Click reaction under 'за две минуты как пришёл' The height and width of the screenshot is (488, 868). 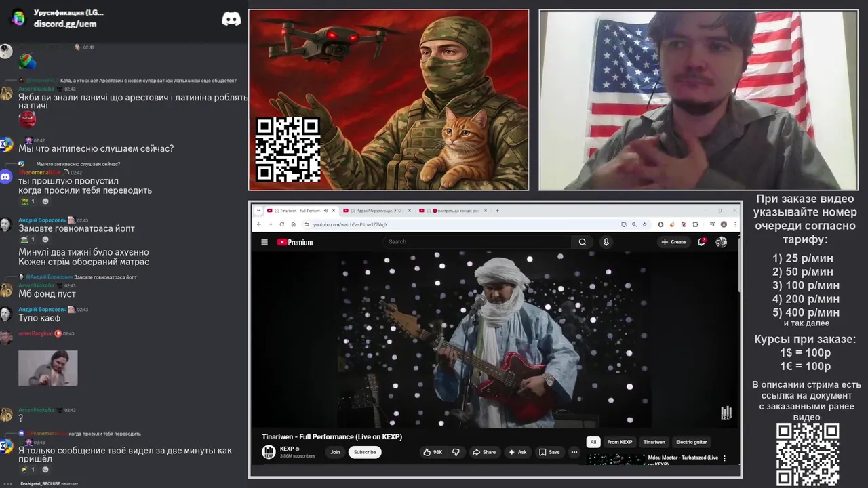[28, 469]
